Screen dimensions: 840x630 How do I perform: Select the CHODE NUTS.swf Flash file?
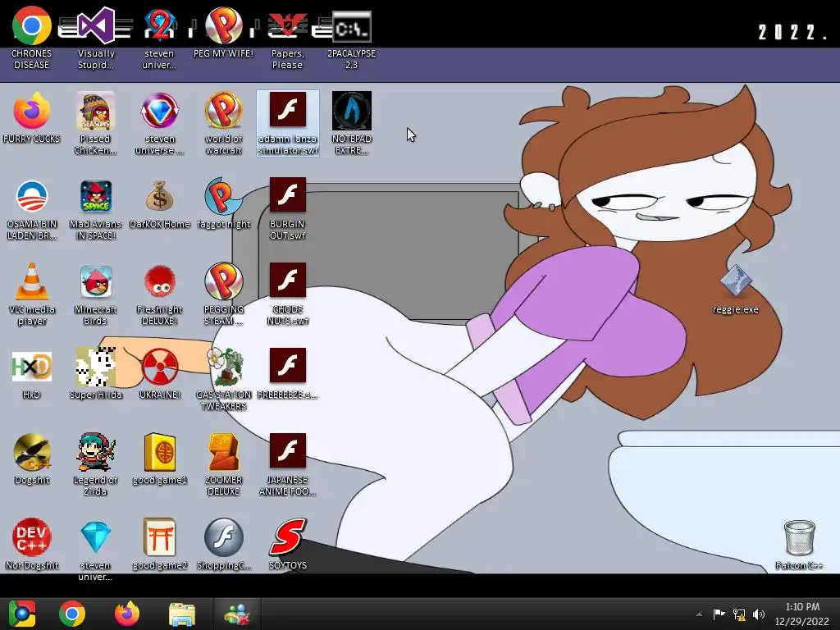288,281
